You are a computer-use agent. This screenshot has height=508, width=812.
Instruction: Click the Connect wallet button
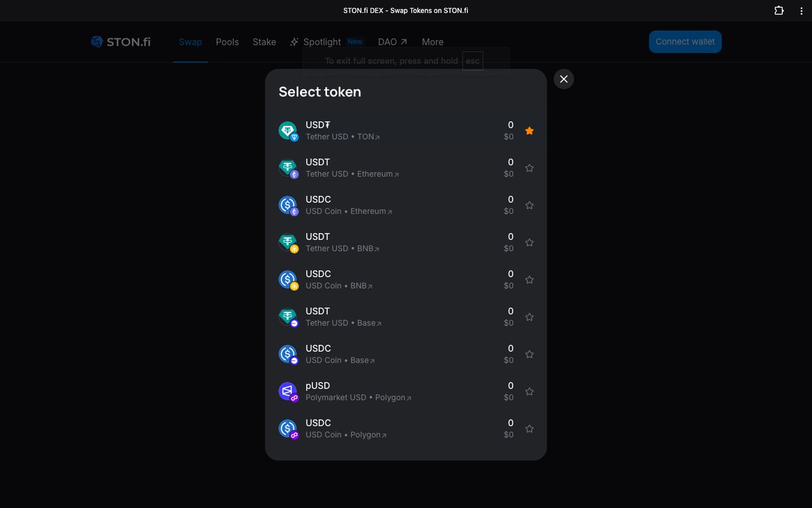click(685, 42)
